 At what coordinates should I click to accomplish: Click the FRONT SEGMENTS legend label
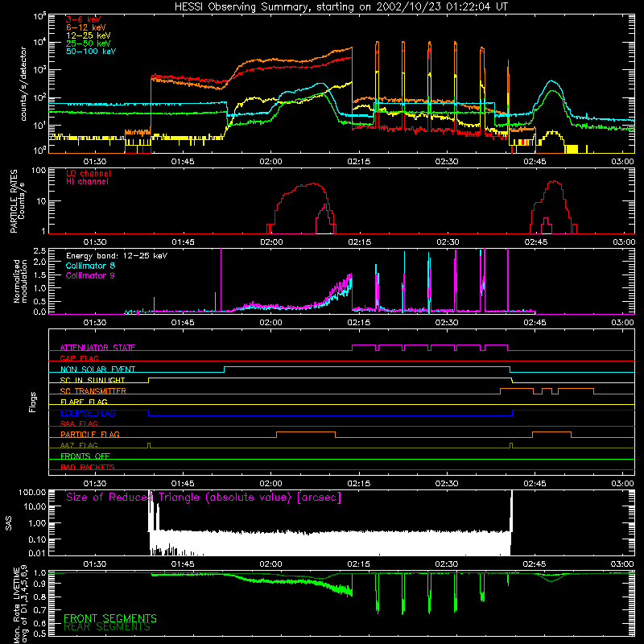(110, 618)
